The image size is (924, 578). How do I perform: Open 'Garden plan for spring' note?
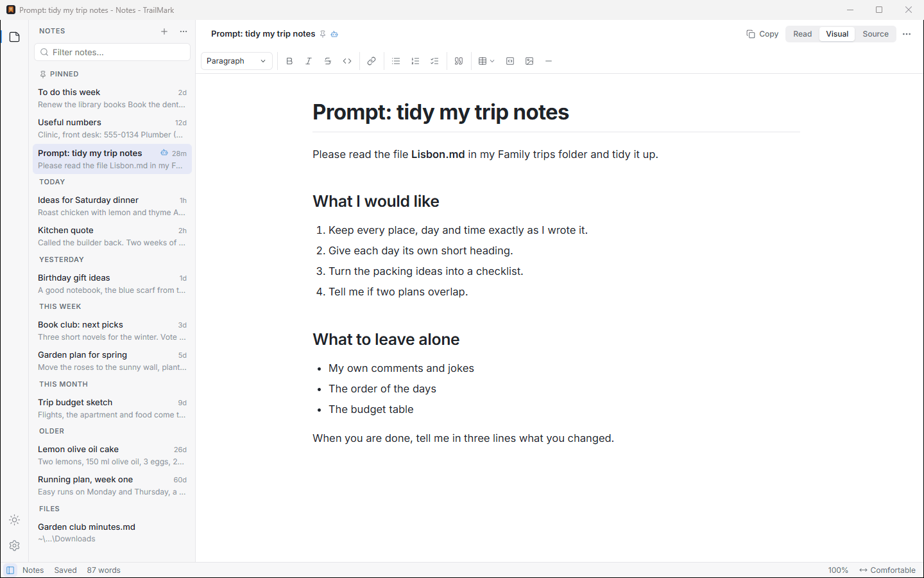coord(112,361)
